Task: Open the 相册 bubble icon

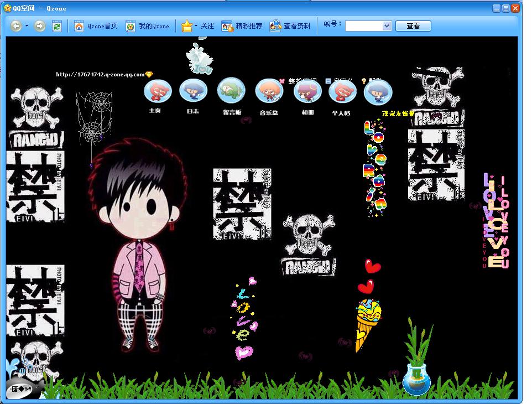Action: (307, 91)
